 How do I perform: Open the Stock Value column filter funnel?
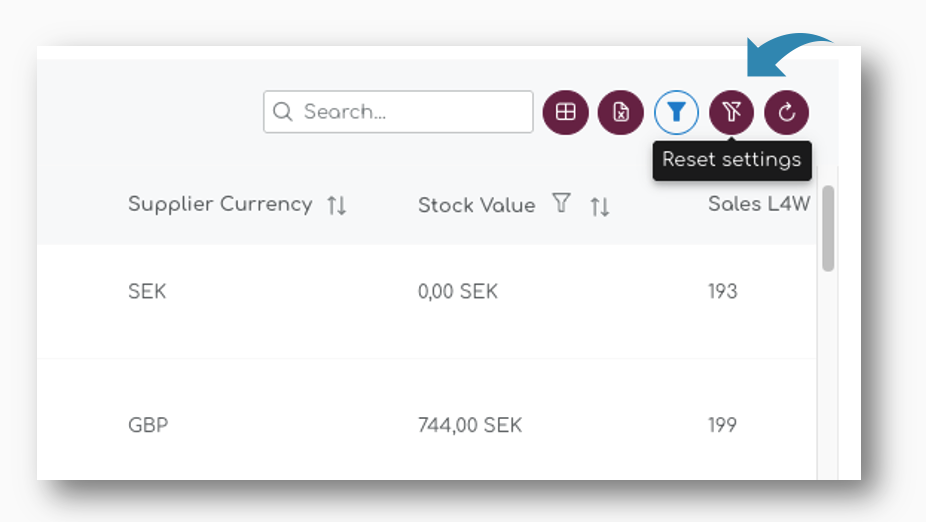click(562, 204)
